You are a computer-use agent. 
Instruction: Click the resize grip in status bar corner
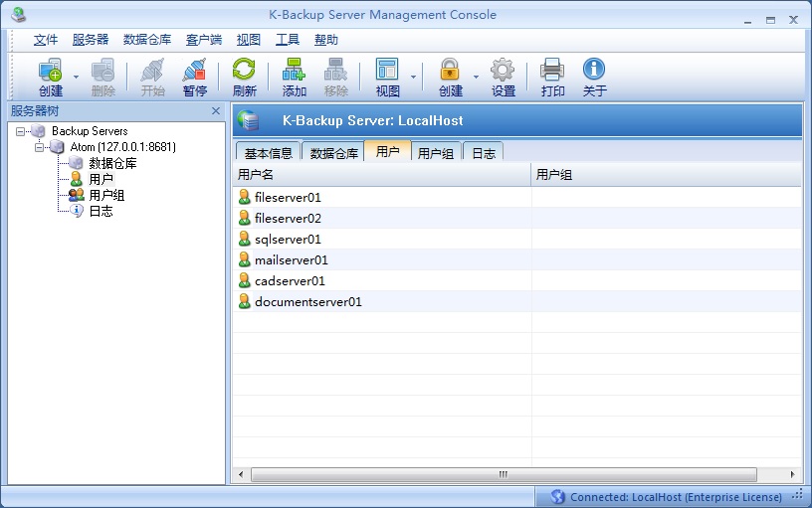[798, 495]
